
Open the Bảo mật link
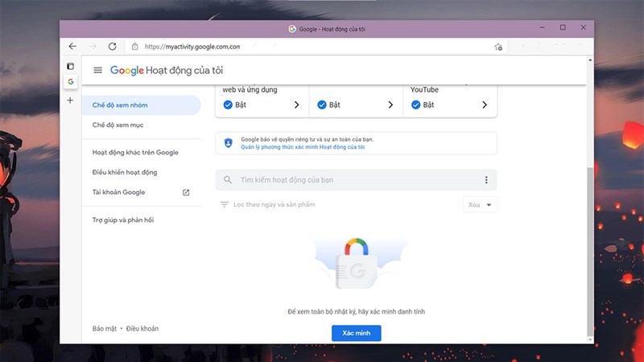point(105,328)
